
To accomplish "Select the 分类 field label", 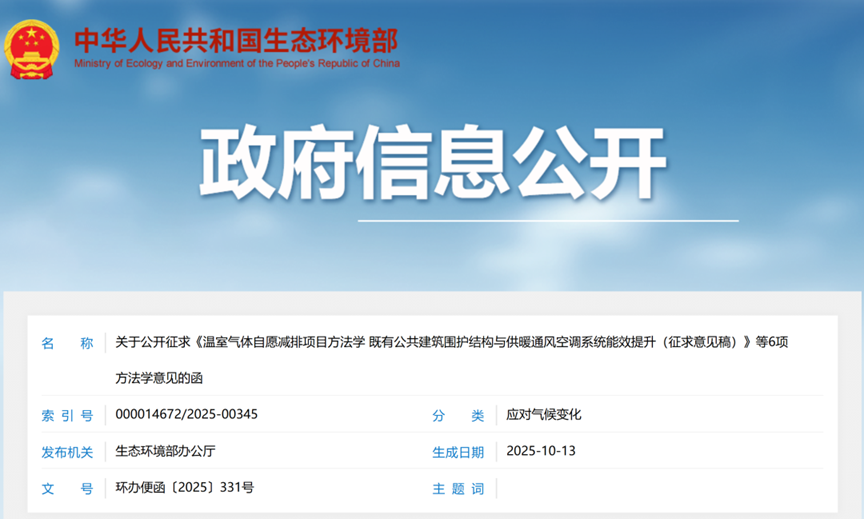I will (x=458, y=415).
